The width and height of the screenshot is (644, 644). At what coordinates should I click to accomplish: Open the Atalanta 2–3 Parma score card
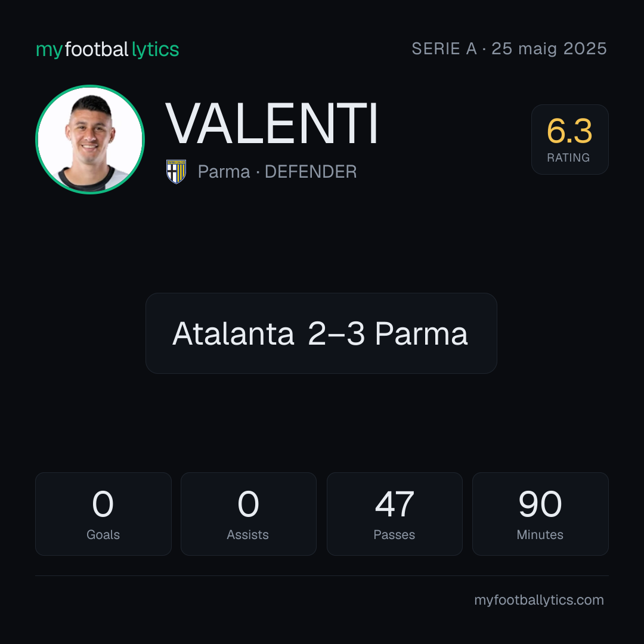coord(321,333)
